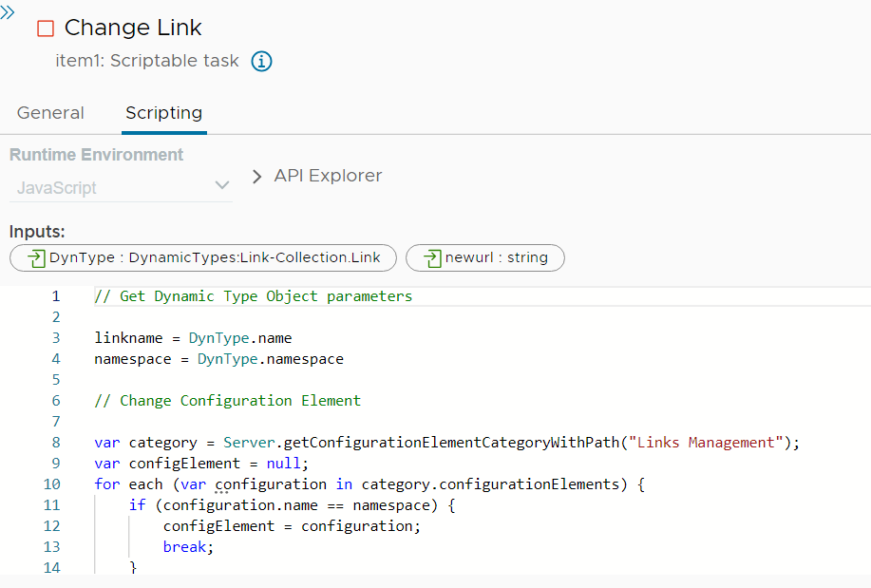This screenshot has height=588, width=871.
Task: Click the Change Configuration Element comment
Action: (228, 401)
